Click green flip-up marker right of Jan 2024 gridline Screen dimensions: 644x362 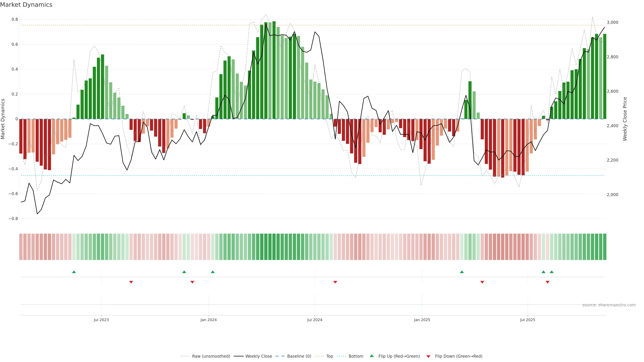pyautogui.click(x=213, y=272)
